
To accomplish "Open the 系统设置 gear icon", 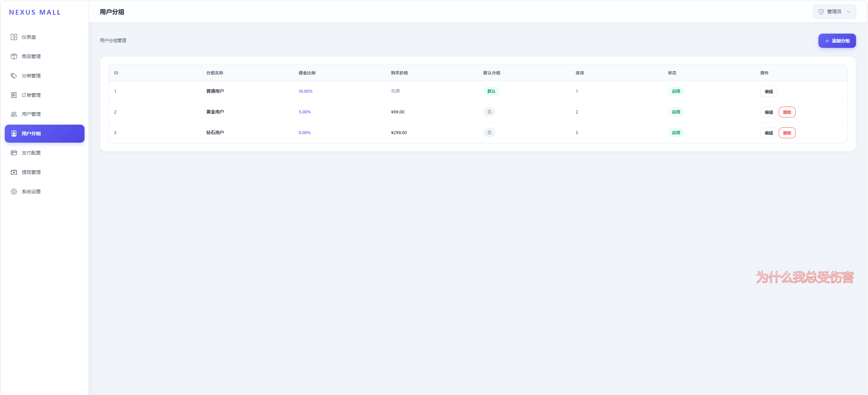I will 14,192.
